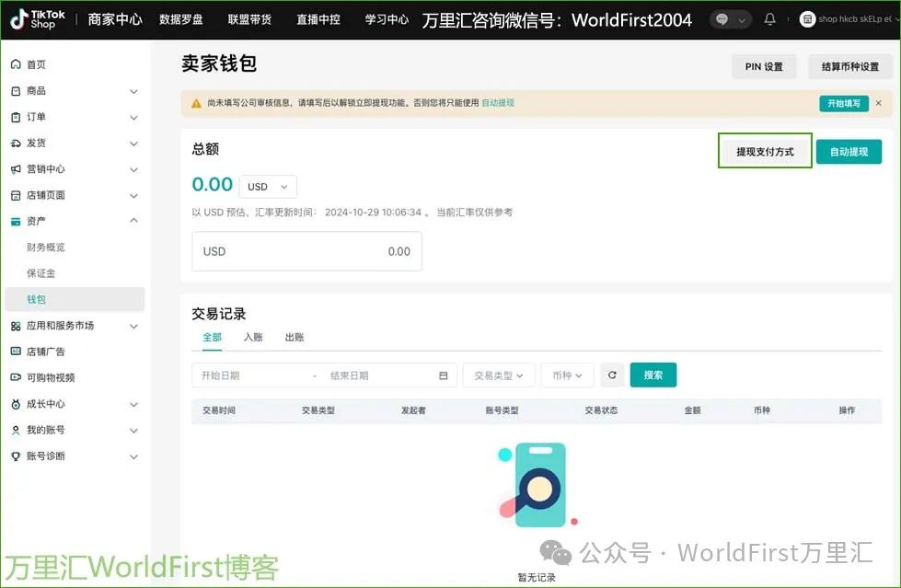Click the 提现支付方式 button
Viewport: 901px width, 588px height.
tap(765, 150)
